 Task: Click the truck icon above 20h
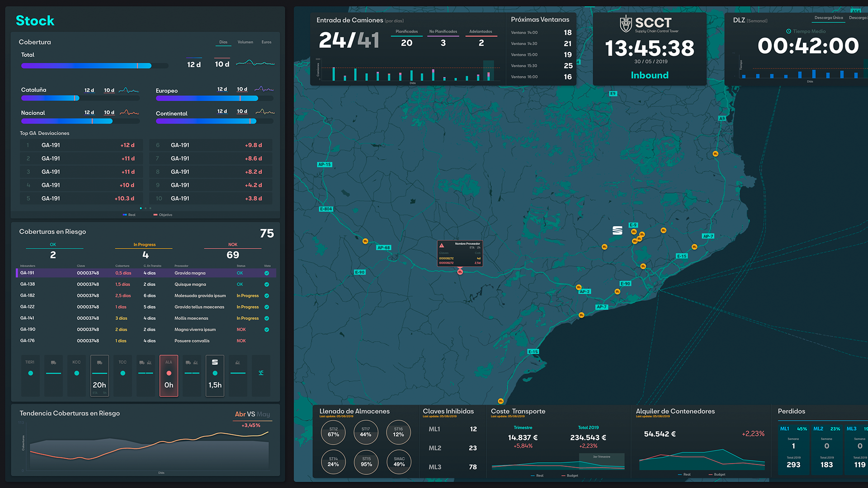coord(99,362)
